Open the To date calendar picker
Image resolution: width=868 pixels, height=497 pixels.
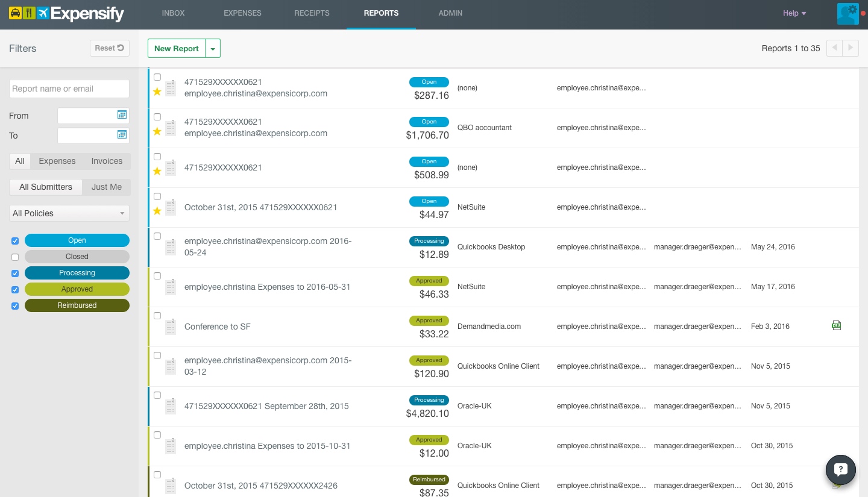[122, 134]
